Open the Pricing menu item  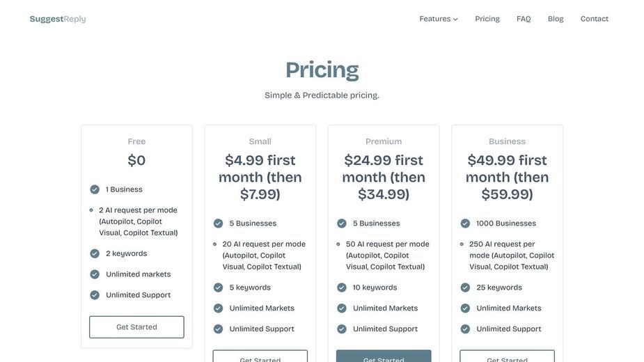(x=487, y=19)
